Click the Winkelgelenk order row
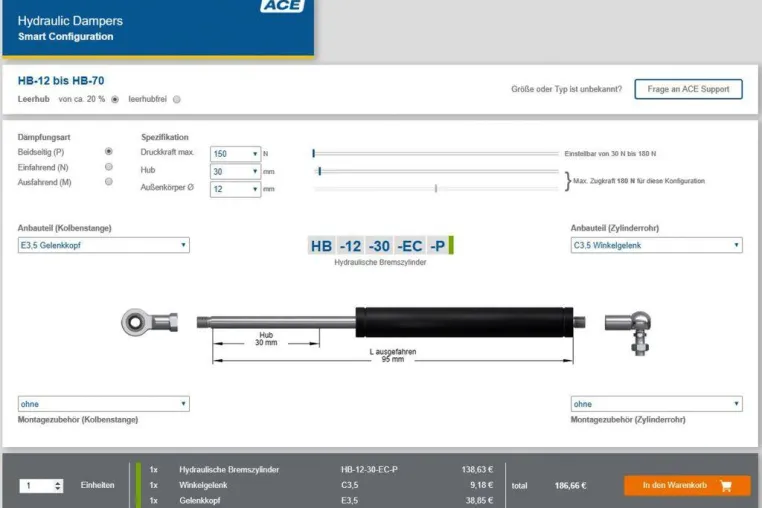Viewport: 762px width, 508px height. 322,485
